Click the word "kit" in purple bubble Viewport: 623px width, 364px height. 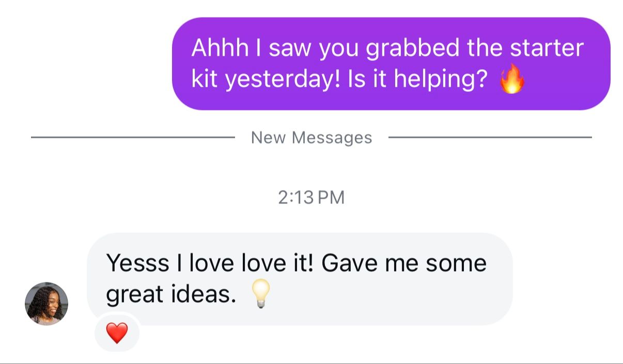click(x=205, y=80)
